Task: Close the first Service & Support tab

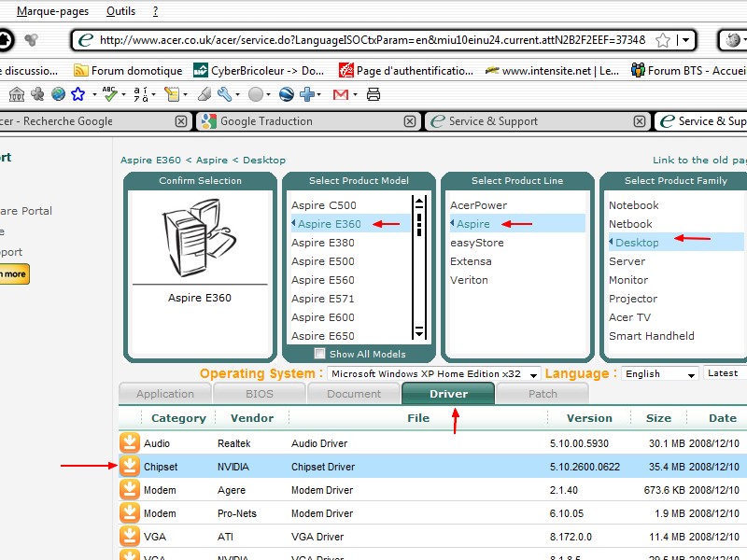Action: 640,121
